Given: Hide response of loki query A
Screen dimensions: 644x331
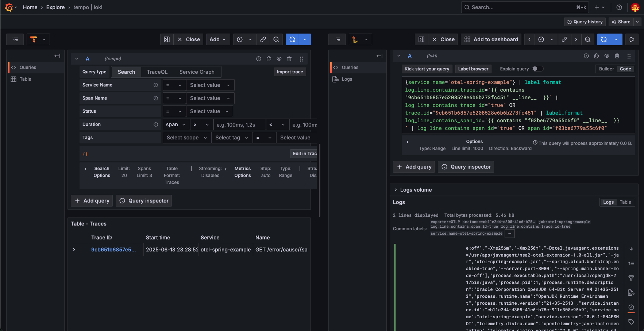Looking at the screenshot, I should tap(607, 56).
